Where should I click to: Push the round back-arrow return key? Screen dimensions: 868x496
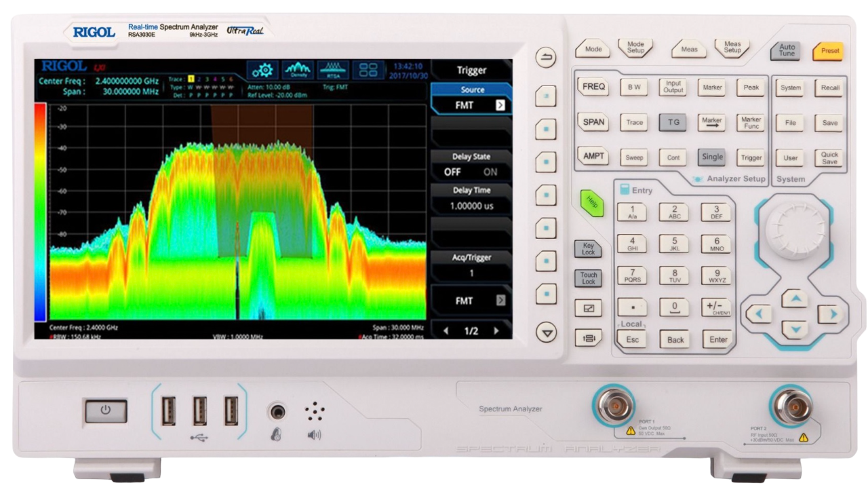pos(546,59)
